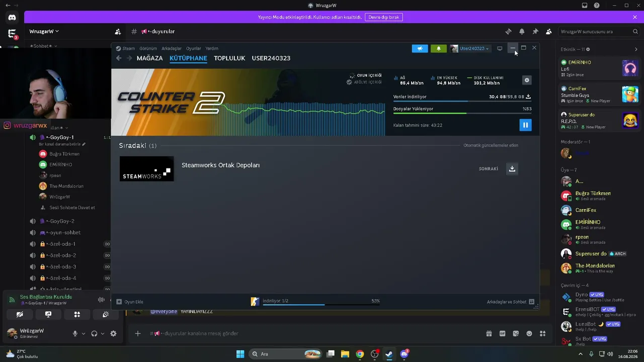Viewport: 644px width, 362px height.
Task: Click the Veriler İndiriliyor progress bar
Action: 462,101
